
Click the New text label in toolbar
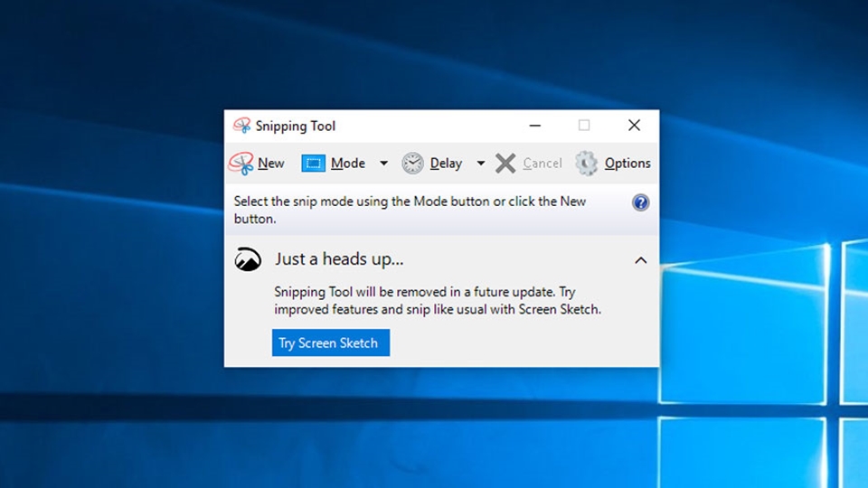[270, 164]
